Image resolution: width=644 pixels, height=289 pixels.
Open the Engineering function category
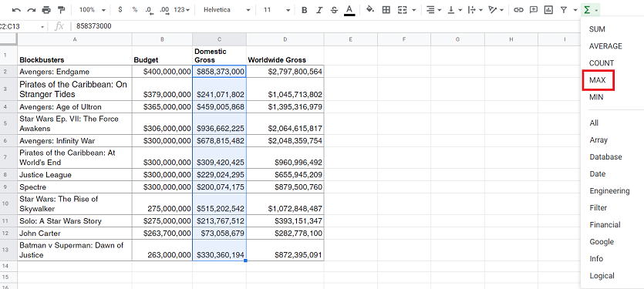(609, 191)
